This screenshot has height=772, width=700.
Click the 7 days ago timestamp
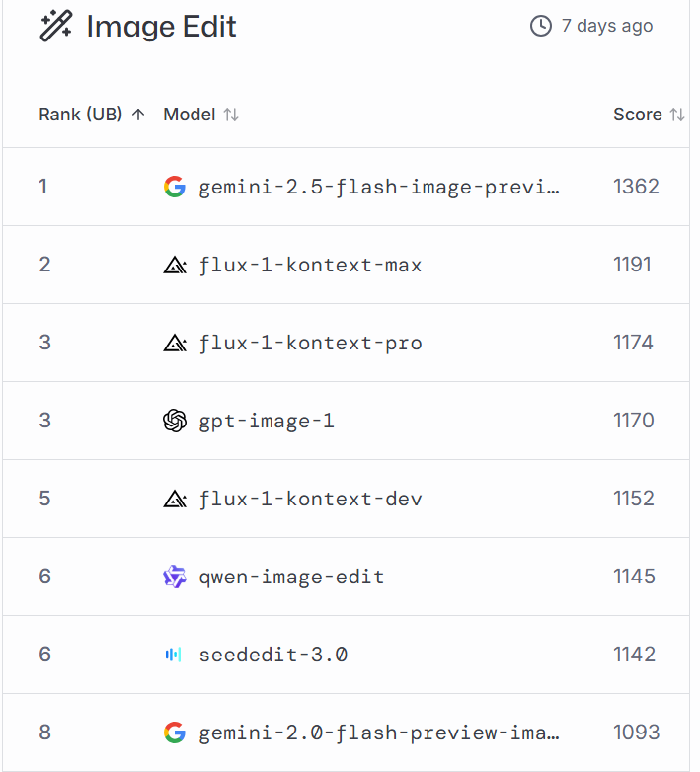[x=607, y=26]
